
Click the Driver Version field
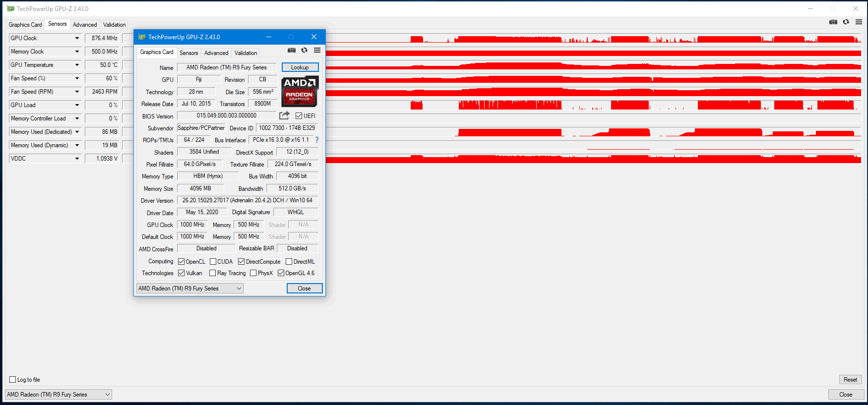coord(247,200)
